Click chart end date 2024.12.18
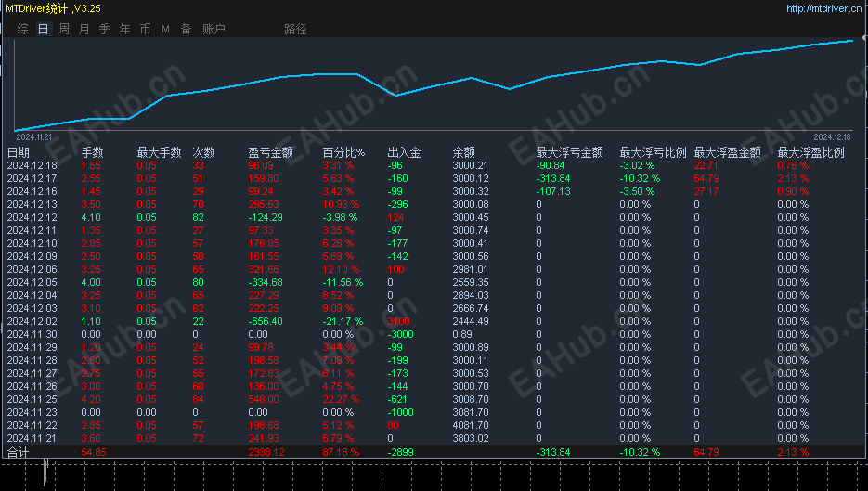This screenshot has height=491, width=868. click(832, 136)
